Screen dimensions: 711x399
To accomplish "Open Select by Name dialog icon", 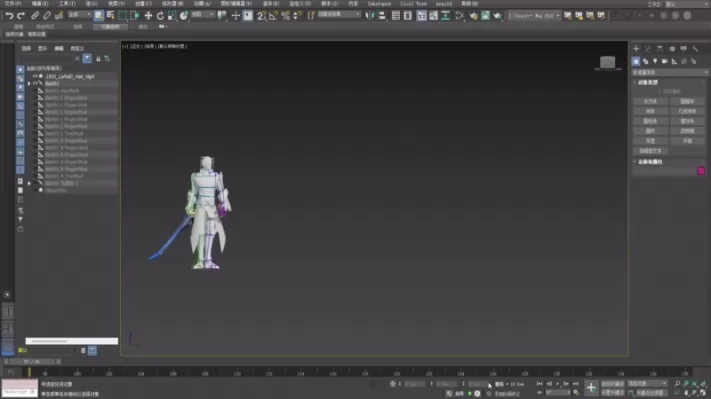I will tap(110, 16).
